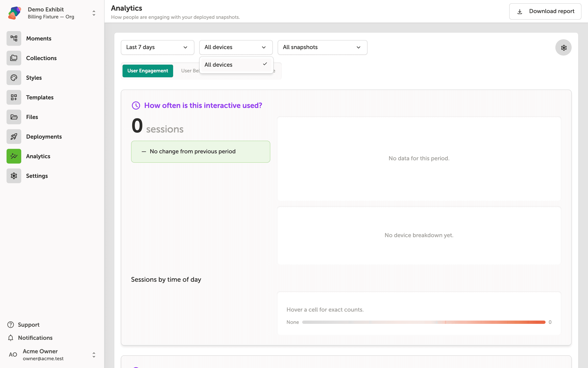The image size is (588, 368).
Task: Open the sidebar Settings link
Action: pyautogui.click(x=37, y=176)
